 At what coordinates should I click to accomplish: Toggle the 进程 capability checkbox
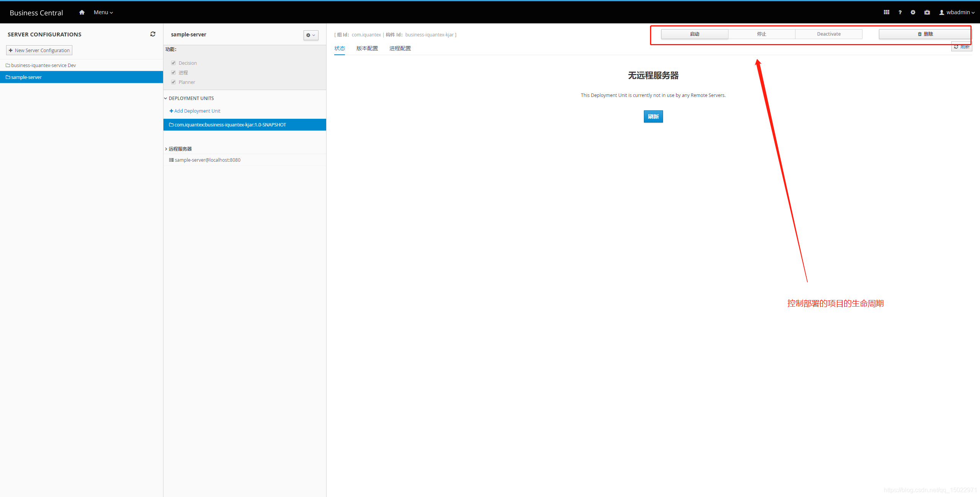pos(173,72)
